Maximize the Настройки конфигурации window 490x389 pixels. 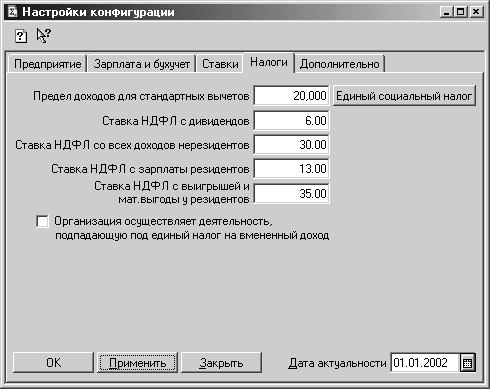point(460,12)
